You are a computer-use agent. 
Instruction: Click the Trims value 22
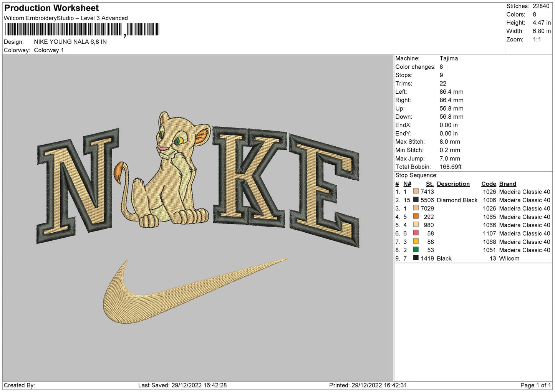coord(443,83)
